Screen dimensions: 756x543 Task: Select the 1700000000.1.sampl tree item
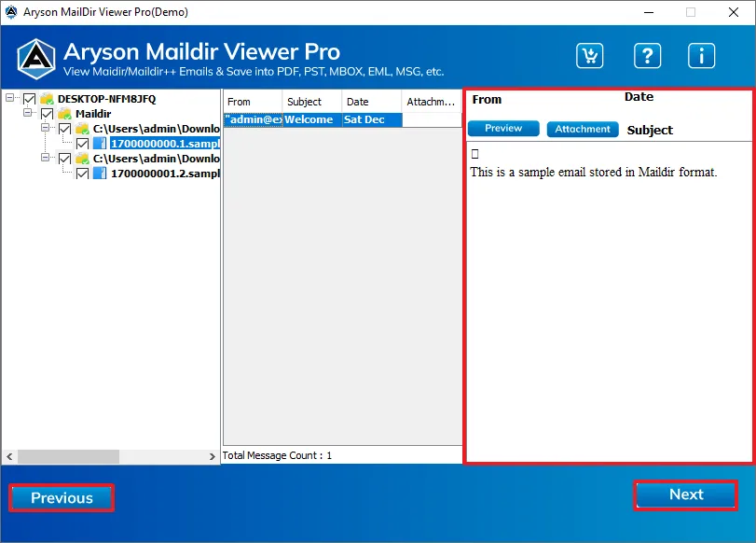pyautogui.click(x=165, y=144)
